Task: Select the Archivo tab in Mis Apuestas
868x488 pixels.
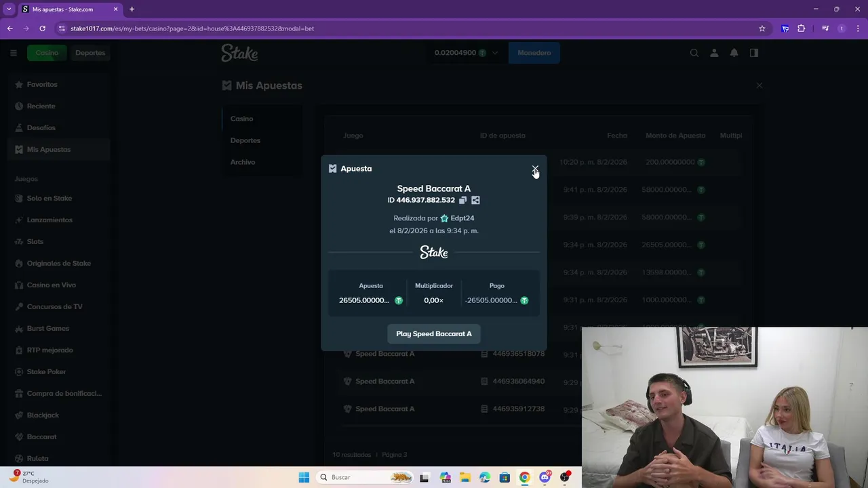Action: click(262, 162)
